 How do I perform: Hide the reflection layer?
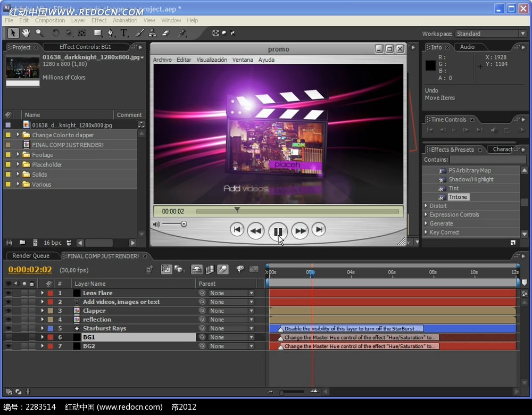[9, 319]
